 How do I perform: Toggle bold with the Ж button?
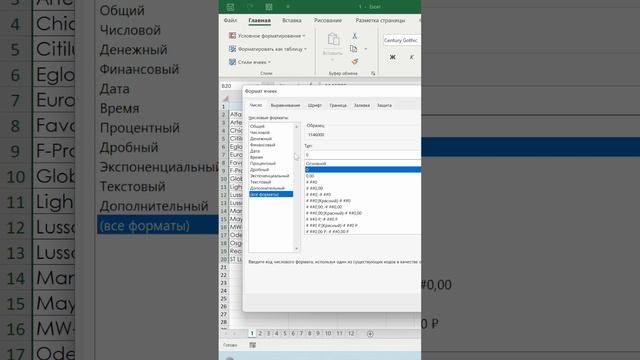click(x=393, y=57)
